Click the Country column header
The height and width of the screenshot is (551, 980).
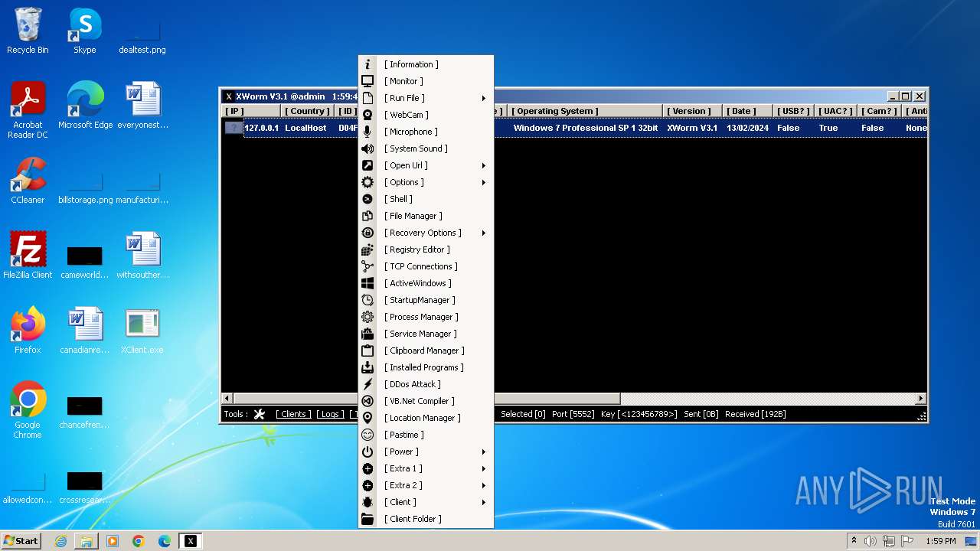coord(307,111)
